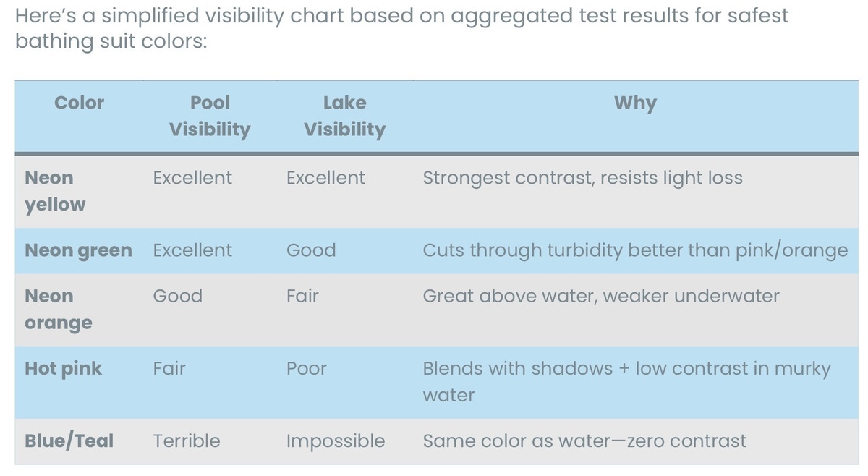
Task: Click "Great above water, weaker underwater" text
Action: [x=601, y=296]
